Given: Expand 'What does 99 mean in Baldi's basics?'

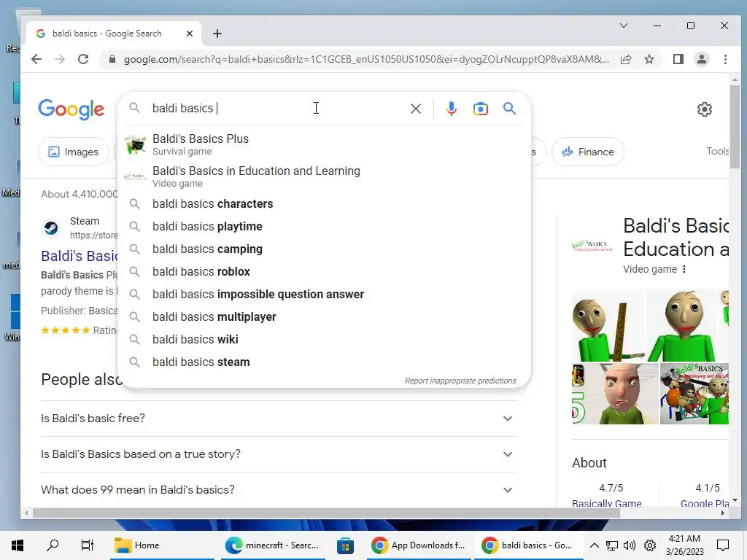Looking at the screenshot, I should 279,489.
